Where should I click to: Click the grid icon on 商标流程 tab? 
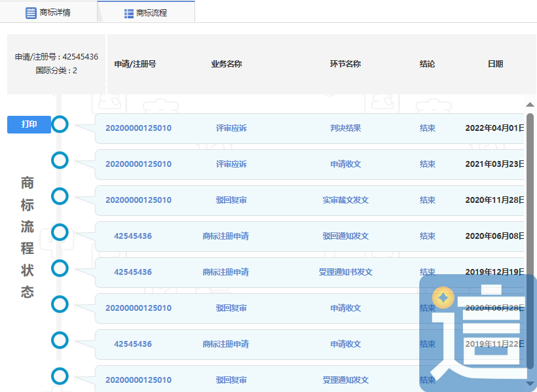pos(129,13)
